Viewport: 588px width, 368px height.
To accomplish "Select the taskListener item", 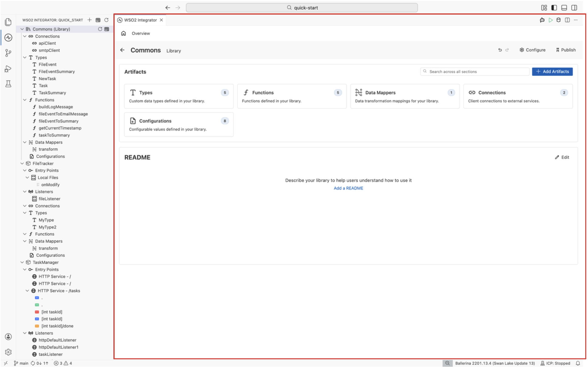I will pyautogui.click(x=50, y=354).
